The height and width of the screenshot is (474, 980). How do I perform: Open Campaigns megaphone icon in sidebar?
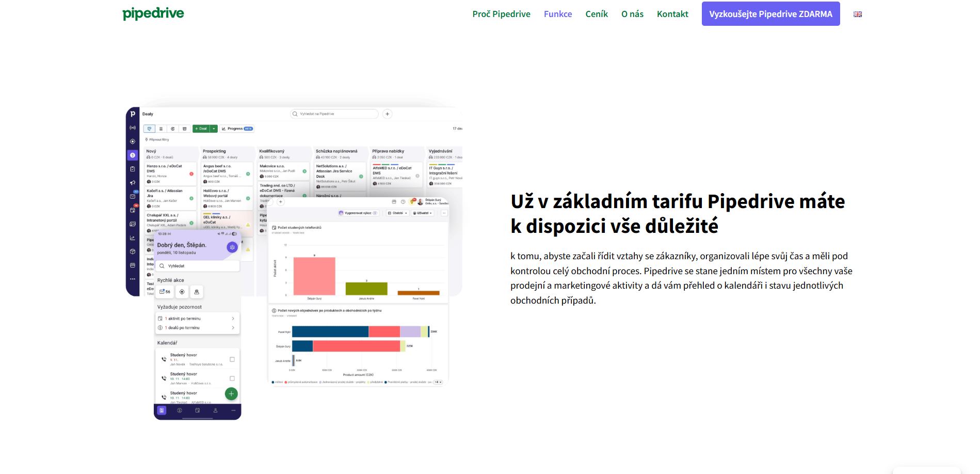click(133, 183)
